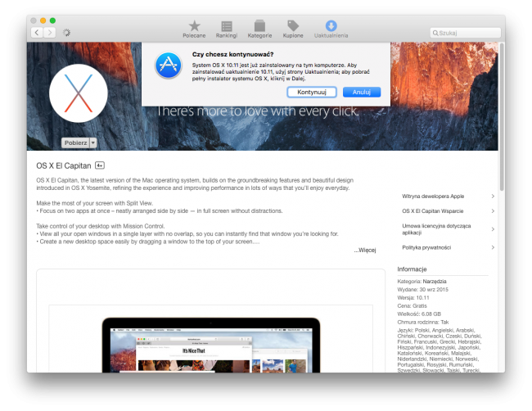Click the vertical scrollbar thumb

coord(502,117)
